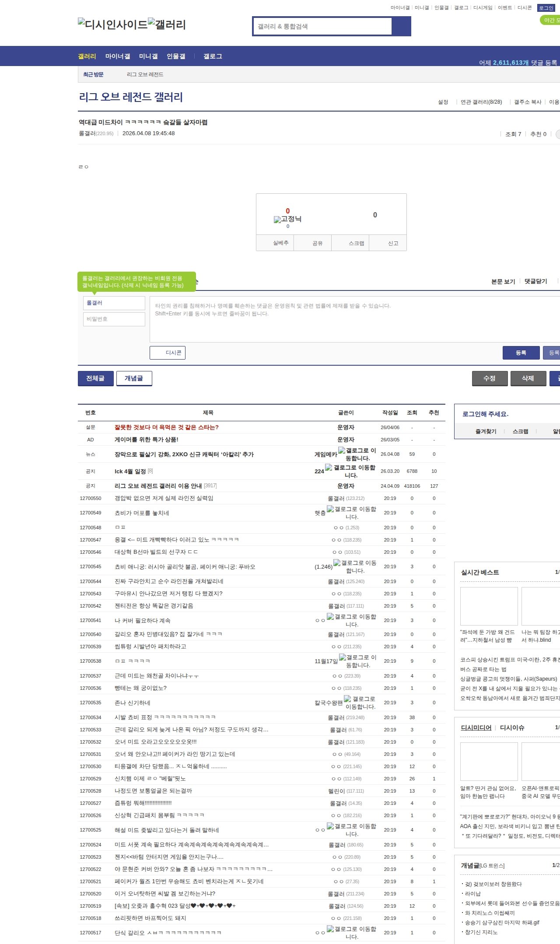Image resolution: width=560 pixels, height=944 pixels.
Task: Click the gallog icon next to 햇충
Action: (330, 509)
